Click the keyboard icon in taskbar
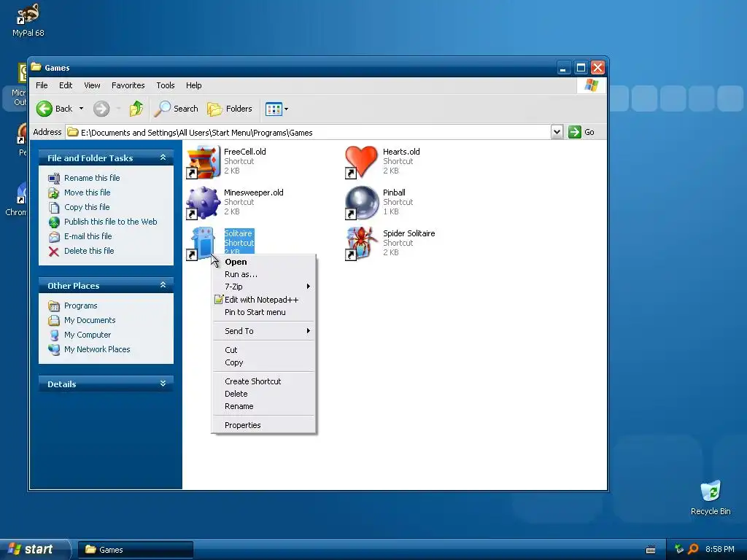 (x=651, y=550)
